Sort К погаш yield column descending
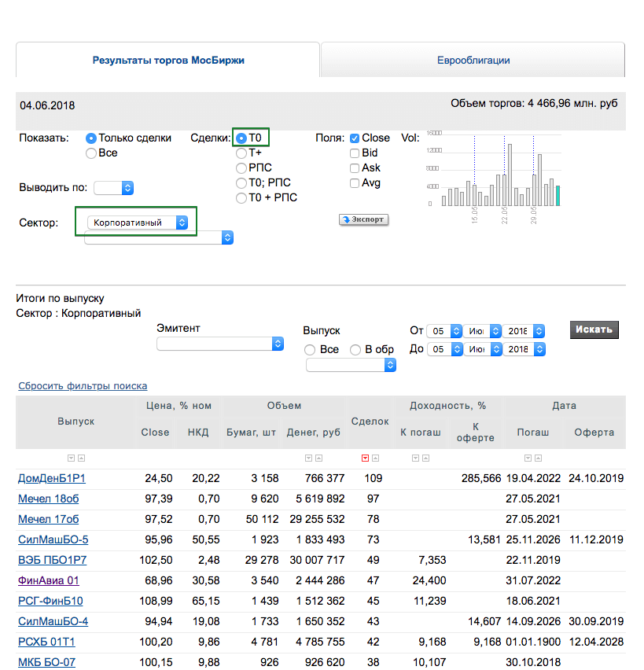Image resolution: width=644 pixels, height=670 pixels. coord(415,458)
